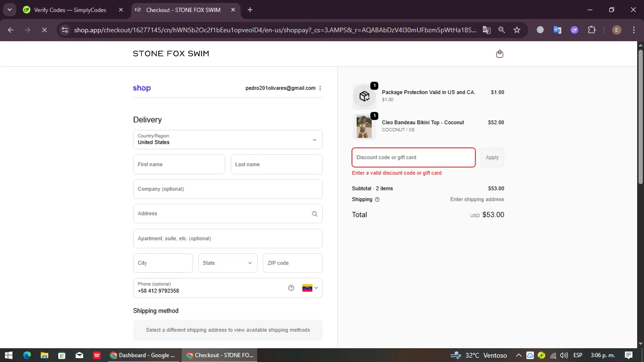Click the ESP language indicator
This screenshot has width=644, height=362.
(x=578, y=355)
